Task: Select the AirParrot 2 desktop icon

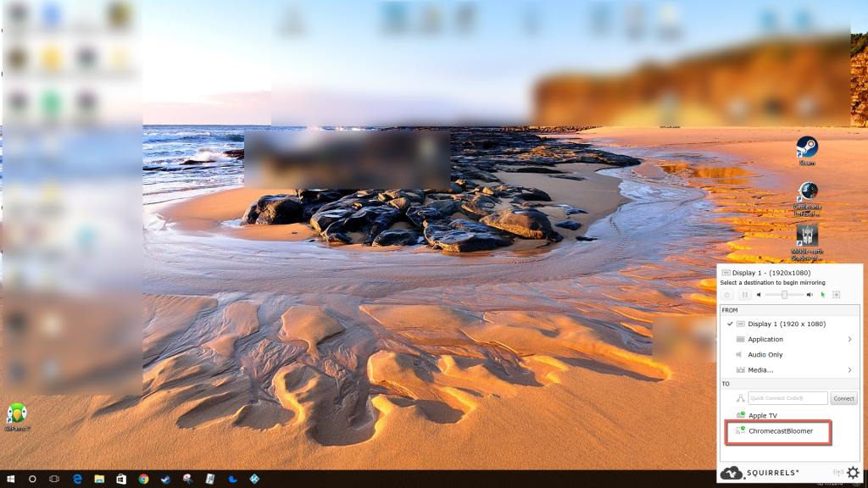Action: (x=16, y=415)
